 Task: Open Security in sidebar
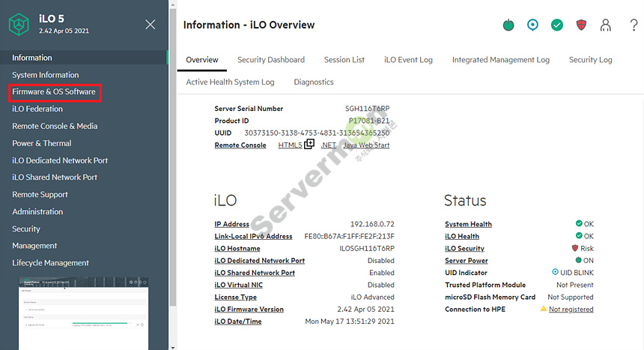coord(26,229)
